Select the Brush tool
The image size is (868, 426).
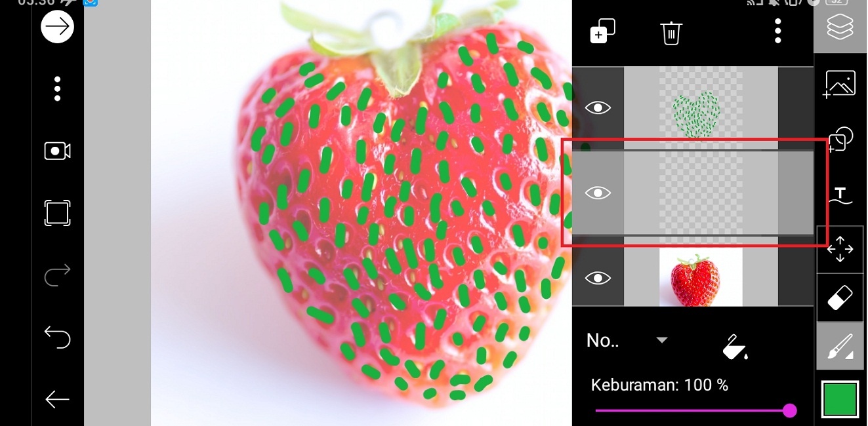point(840,346)
